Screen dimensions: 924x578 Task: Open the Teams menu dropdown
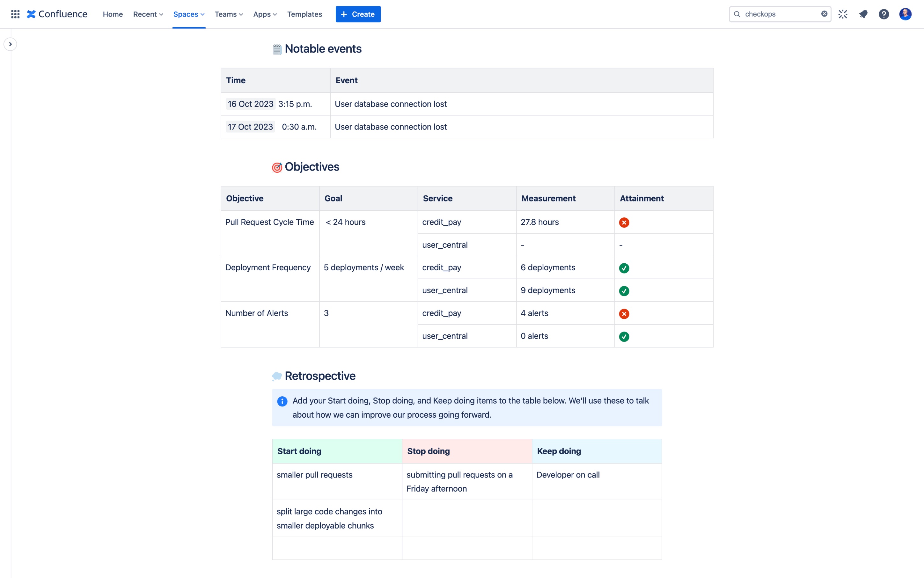pyautogui.click(x=228, y=14)
